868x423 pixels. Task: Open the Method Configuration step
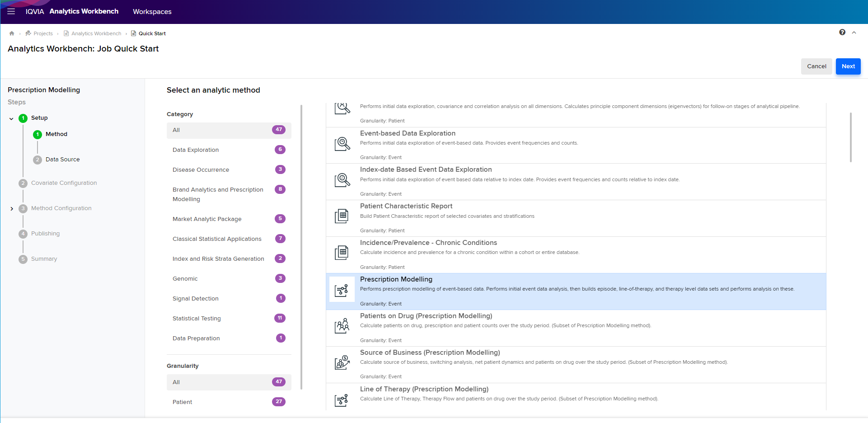(x=61, y=208)
